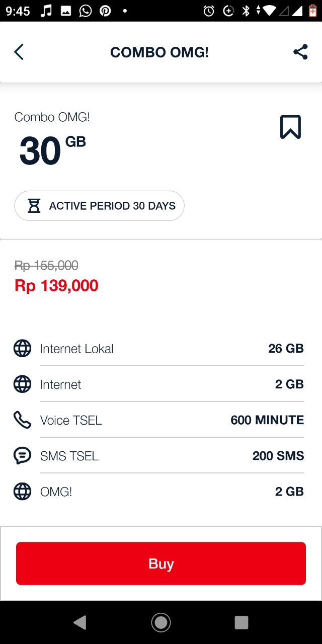Select the 26 GB Internet Lokal value
This screenshot has height=644, width=322.
pyautogui.click(x=286, y=348)
